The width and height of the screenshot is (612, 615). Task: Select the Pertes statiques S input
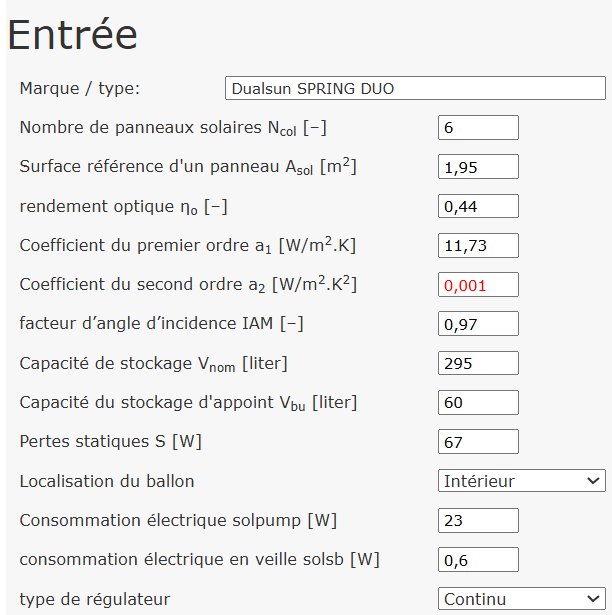(478, 442)
